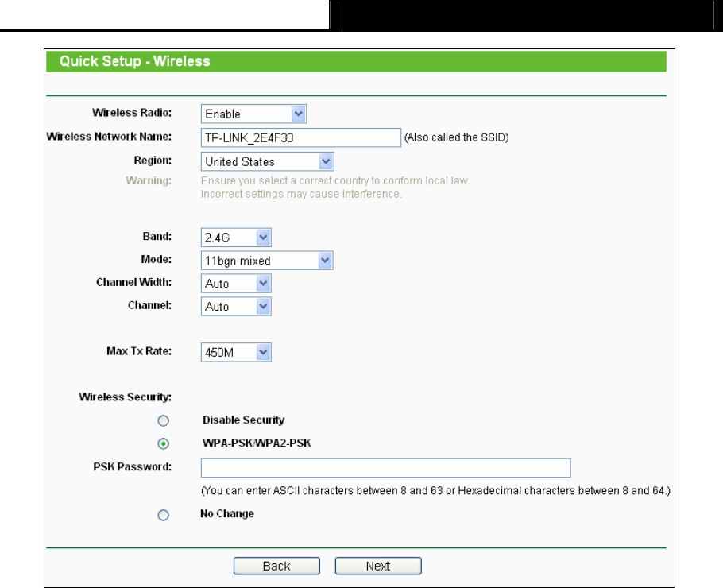Click the Region label
This screenshot has height=588, width=723.
point(153,161)
